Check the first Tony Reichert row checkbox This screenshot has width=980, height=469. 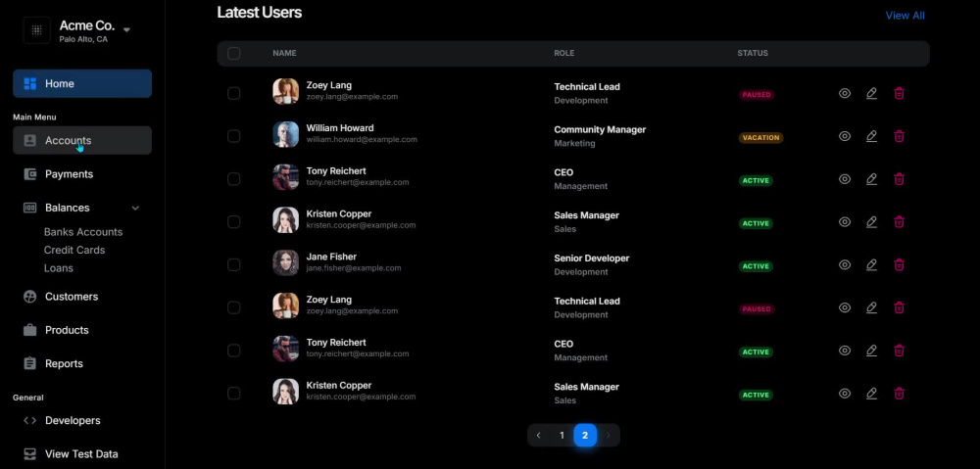pos(234,179)
